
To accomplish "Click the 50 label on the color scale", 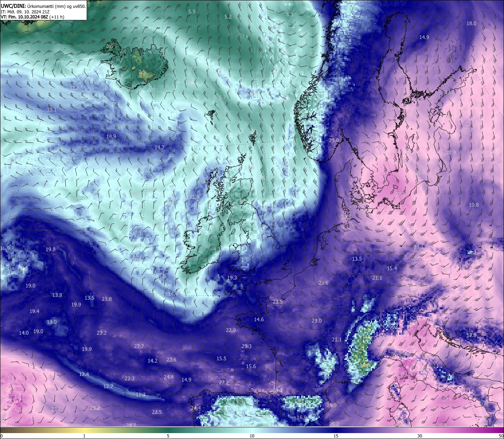I will point(501,436).
